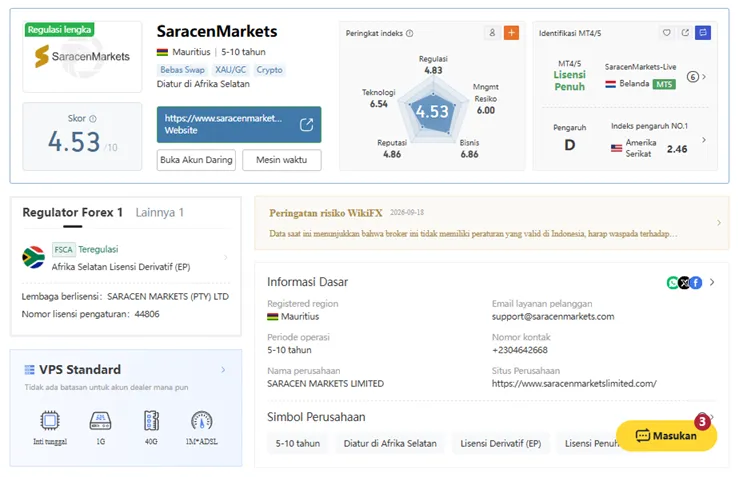
Task: Click the Pengaruh D grade
Action: pyautogui.click(x=570, y=145)
